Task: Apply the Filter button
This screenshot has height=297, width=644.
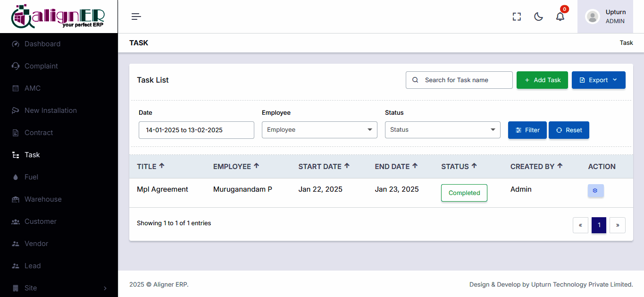Action: [527, 130]
